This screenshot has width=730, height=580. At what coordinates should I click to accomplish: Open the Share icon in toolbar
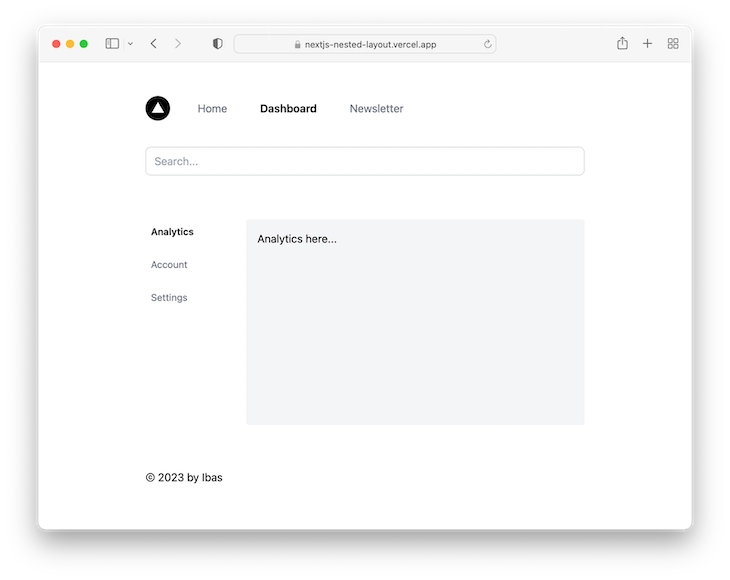pos(622,44)
